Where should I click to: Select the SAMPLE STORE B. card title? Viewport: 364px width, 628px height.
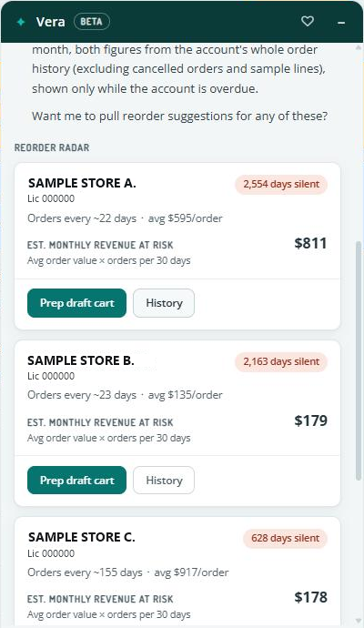81,360
